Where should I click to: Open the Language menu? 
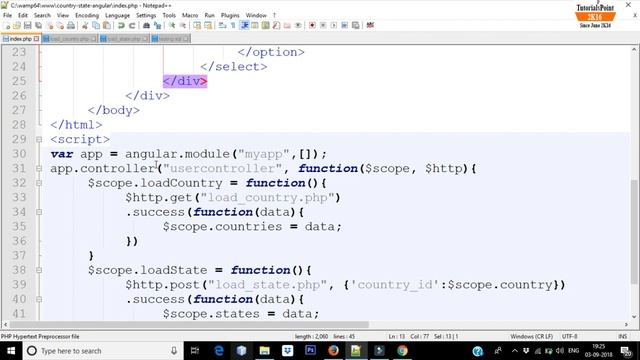tap(118, 15)
